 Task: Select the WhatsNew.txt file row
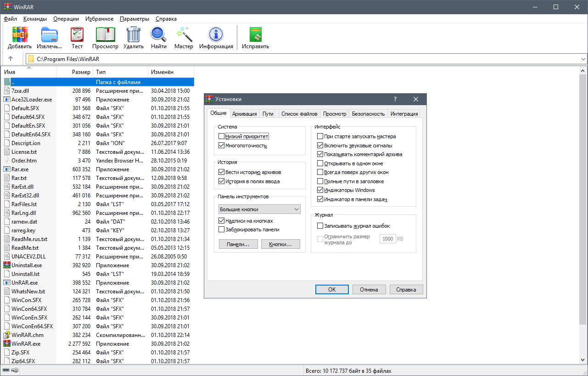pos(98,291)
